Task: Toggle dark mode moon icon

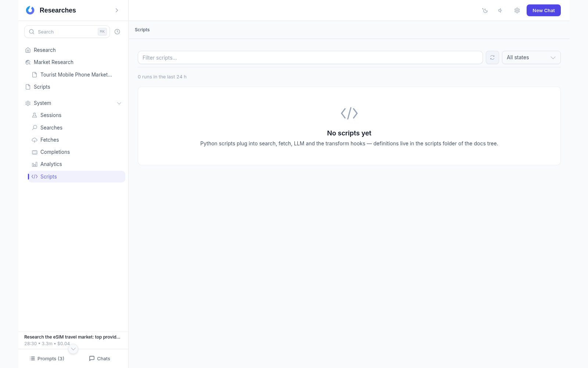Action: click(485, 10)
